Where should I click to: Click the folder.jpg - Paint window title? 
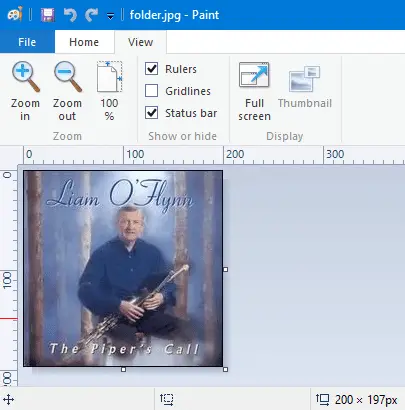(174, 15)
